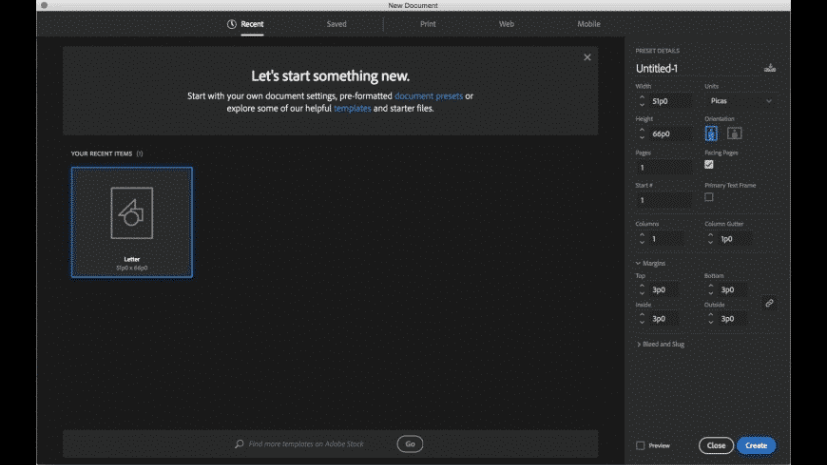
Task: Close the start something new banner
Action: (x=587, y=58)
